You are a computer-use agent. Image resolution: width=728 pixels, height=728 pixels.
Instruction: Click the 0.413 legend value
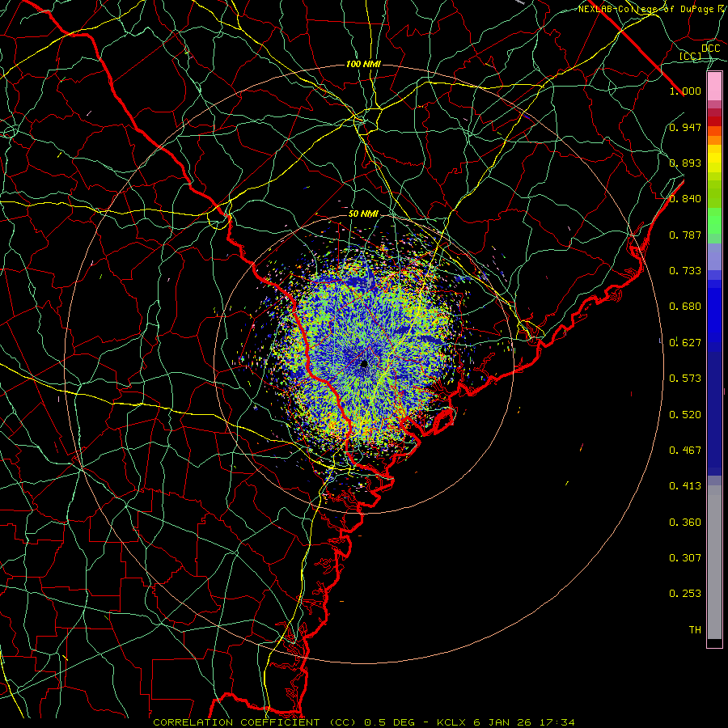(x=685, y=486)
